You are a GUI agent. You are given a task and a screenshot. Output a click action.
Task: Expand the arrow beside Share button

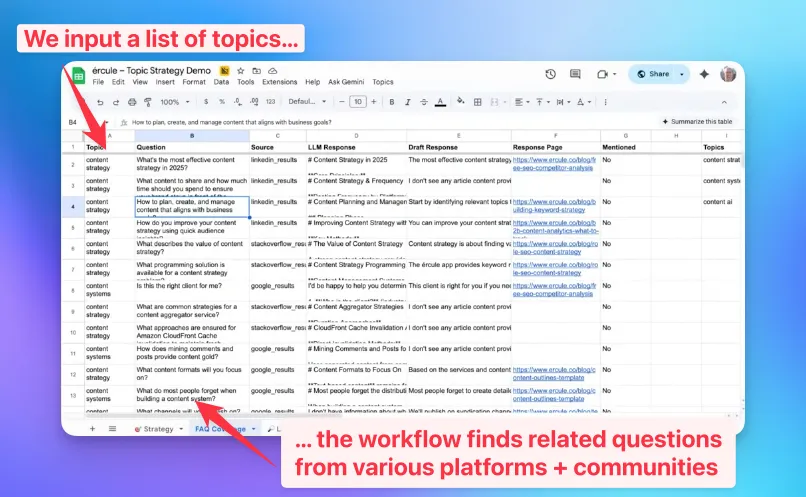point(683,74)
